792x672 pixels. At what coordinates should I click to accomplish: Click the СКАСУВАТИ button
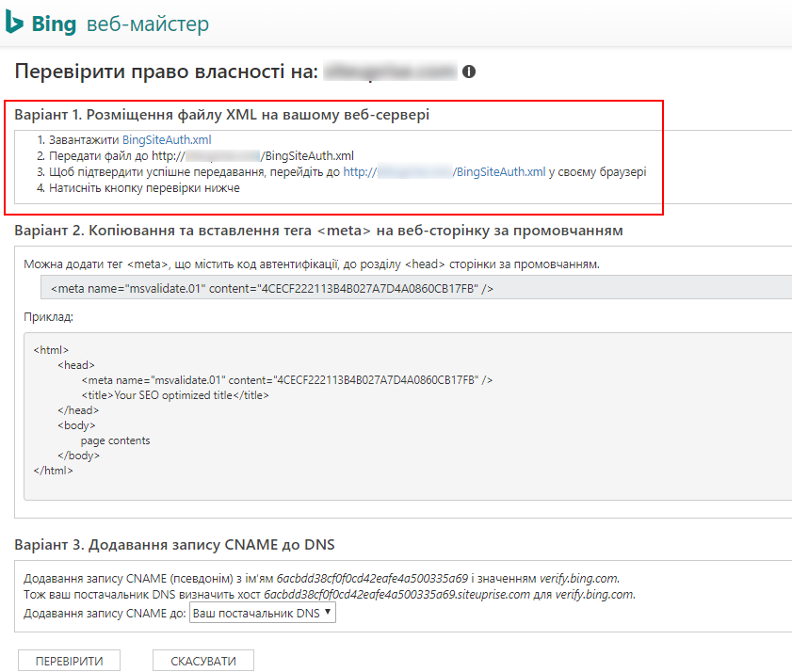(203, 661)
